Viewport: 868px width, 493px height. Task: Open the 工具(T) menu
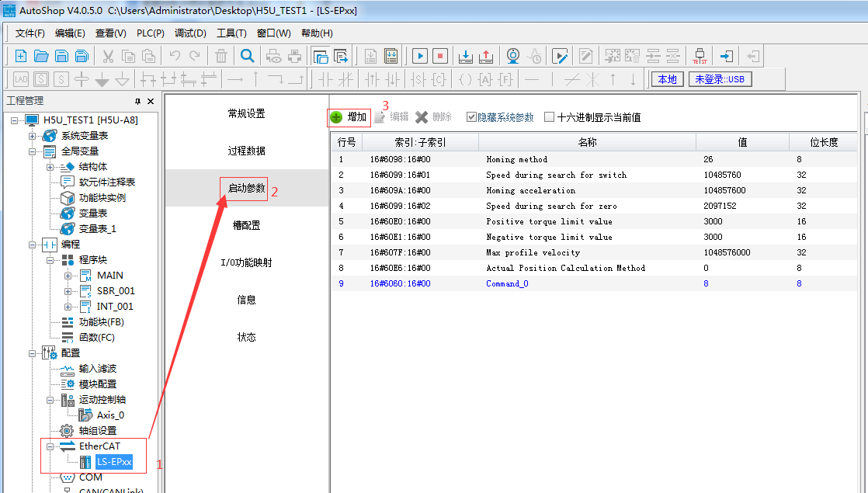click(x=231, y=33)
